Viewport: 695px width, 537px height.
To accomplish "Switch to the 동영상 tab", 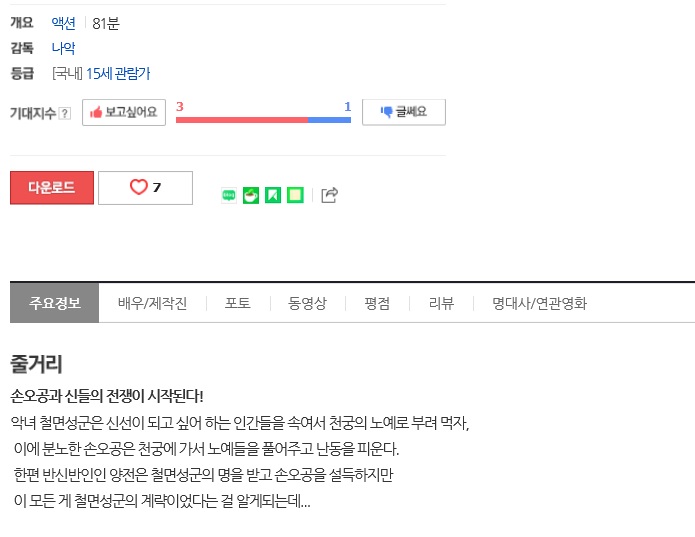I will [307, 304].
